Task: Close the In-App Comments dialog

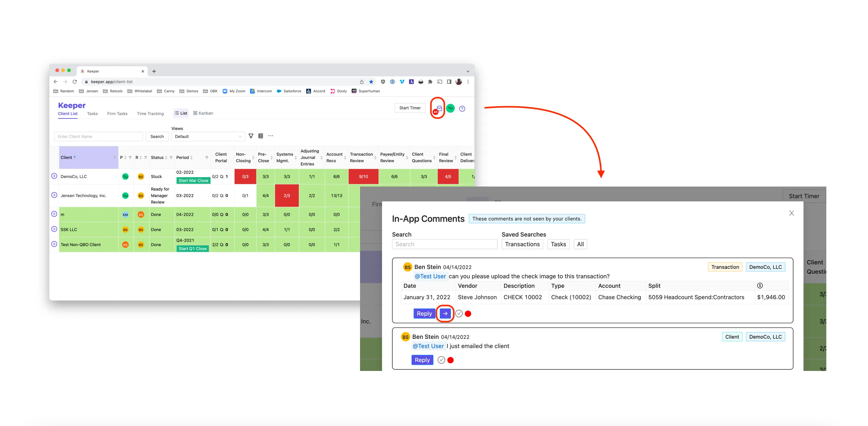Action: pos(792,213)
